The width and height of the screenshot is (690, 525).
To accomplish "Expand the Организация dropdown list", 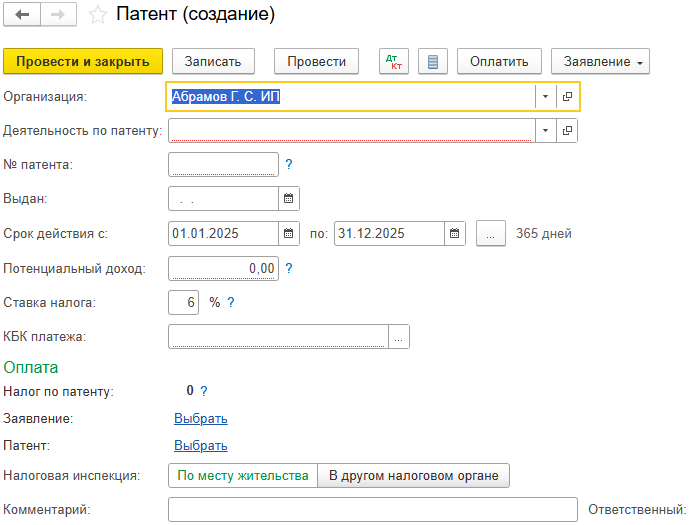I will [545, 96].
